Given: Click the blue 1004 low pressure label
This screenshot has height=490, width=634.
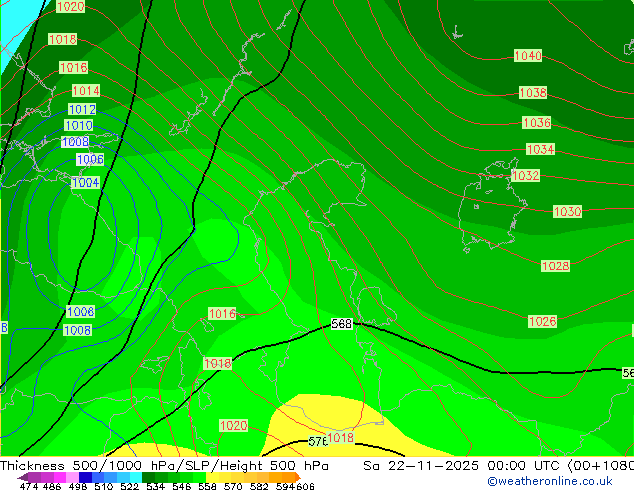Looking at the screenshot, I should [x=85, y=183].
